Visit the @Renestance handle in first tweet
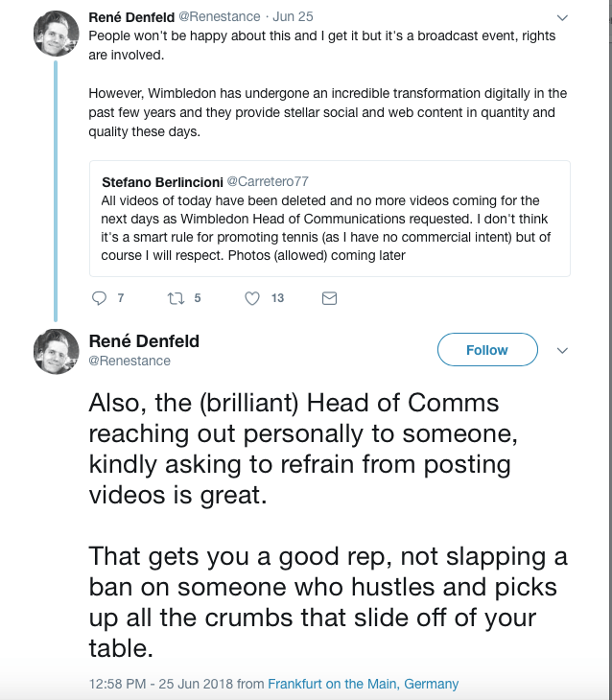612x700 pixels. tap(221, 17)
